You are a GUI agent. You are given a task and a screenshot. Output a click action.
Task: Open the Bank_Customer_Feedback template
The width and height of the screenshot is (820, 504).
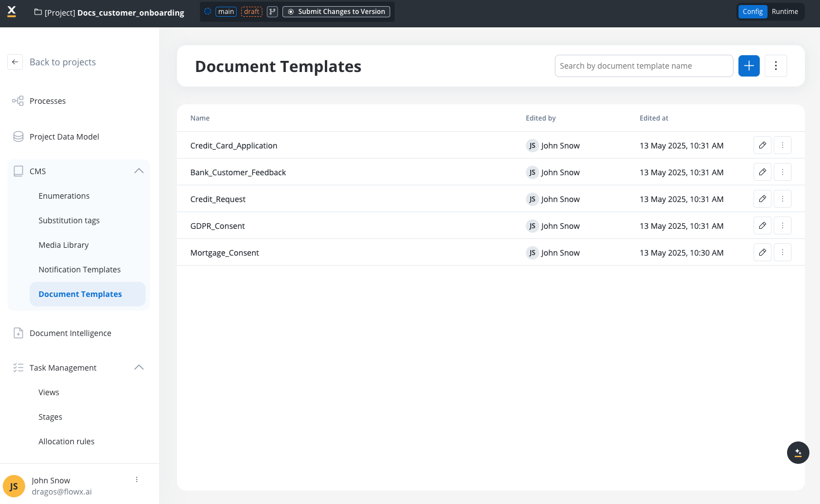[x=238, y=172]
